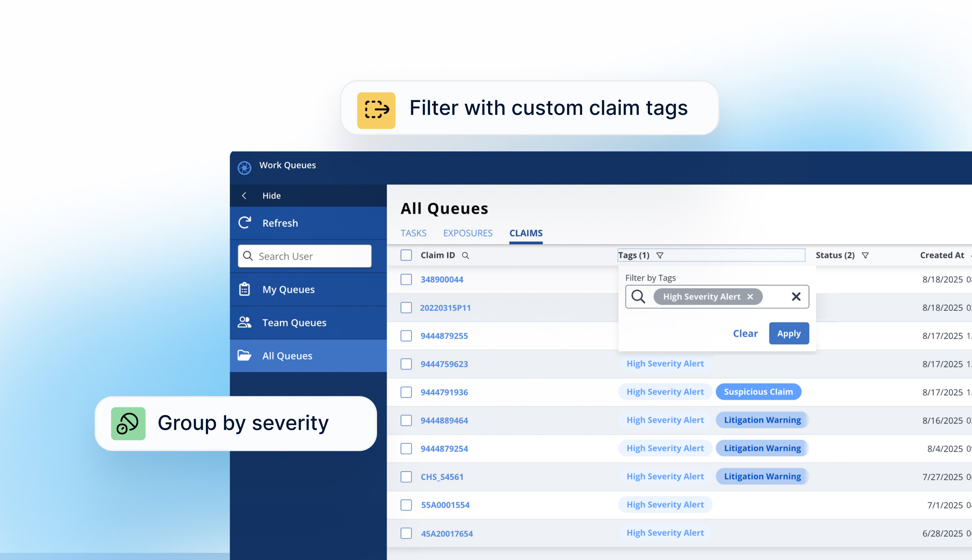Switch to the EXPOSURES tab

coord(468,233)
